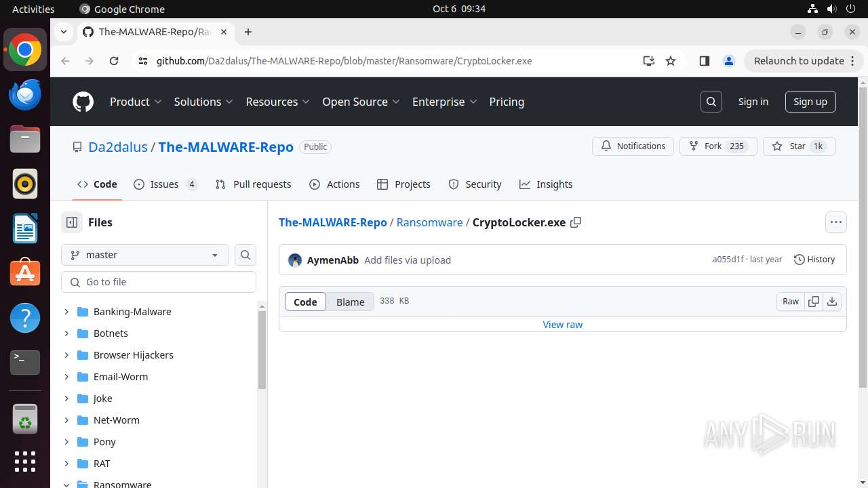Open the file History
This screenshot has height=488, width=868.
[x=814, y=260]
